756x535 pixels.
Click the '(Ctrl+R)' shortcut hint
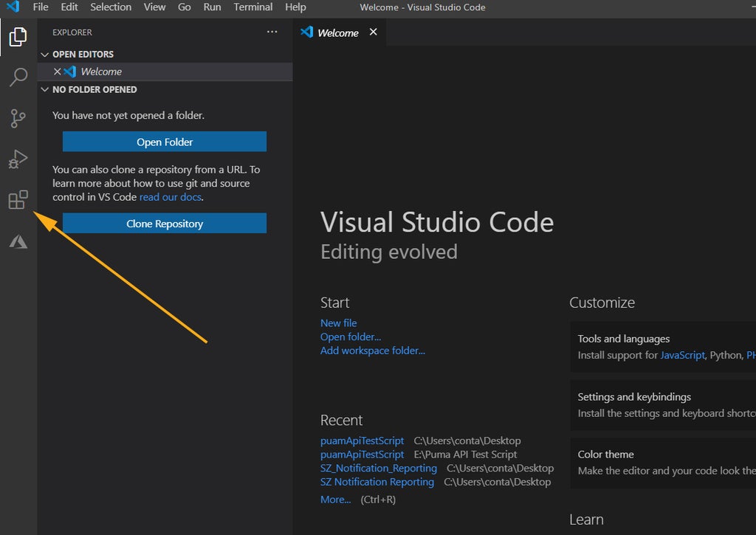pos(378,500)
